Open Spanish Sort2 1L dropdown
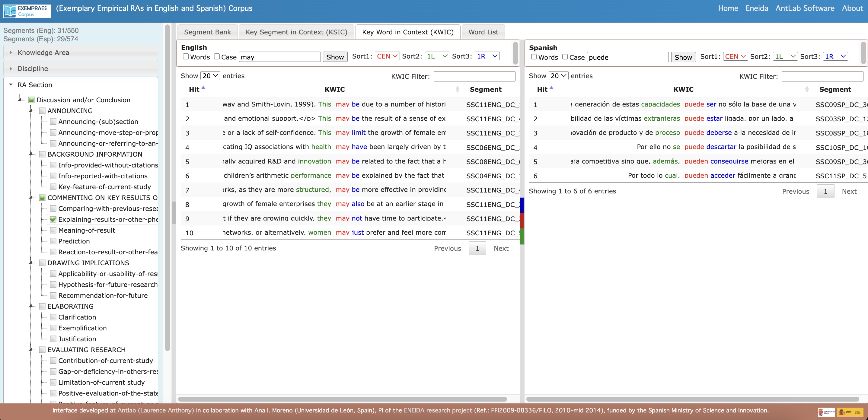868x420 pixels. pyautogui.click(x=785, y=56)
